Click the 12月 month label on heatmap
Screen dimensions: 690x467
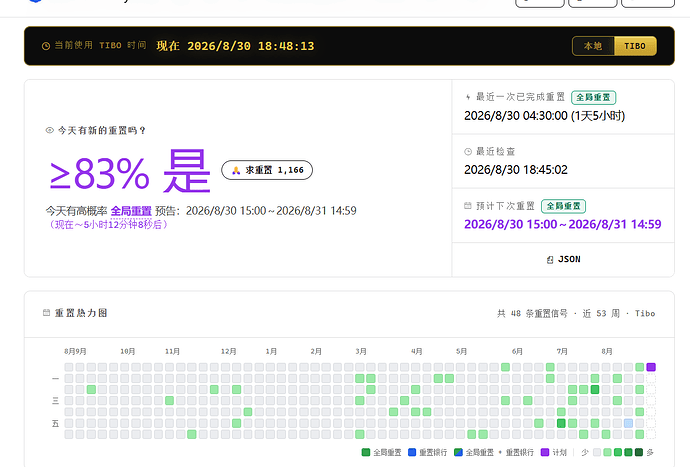coord(228,351)
